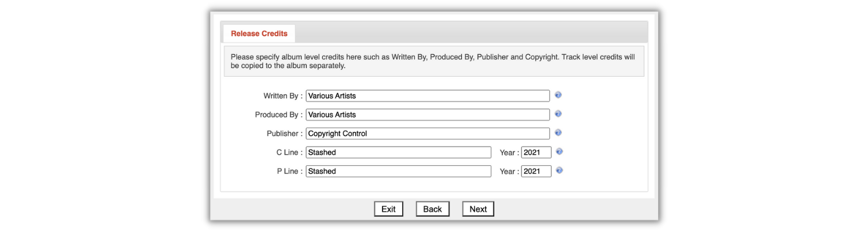Select the Release Credits tab
Screen dimensions: 868x231
click(x=259, y=33)
